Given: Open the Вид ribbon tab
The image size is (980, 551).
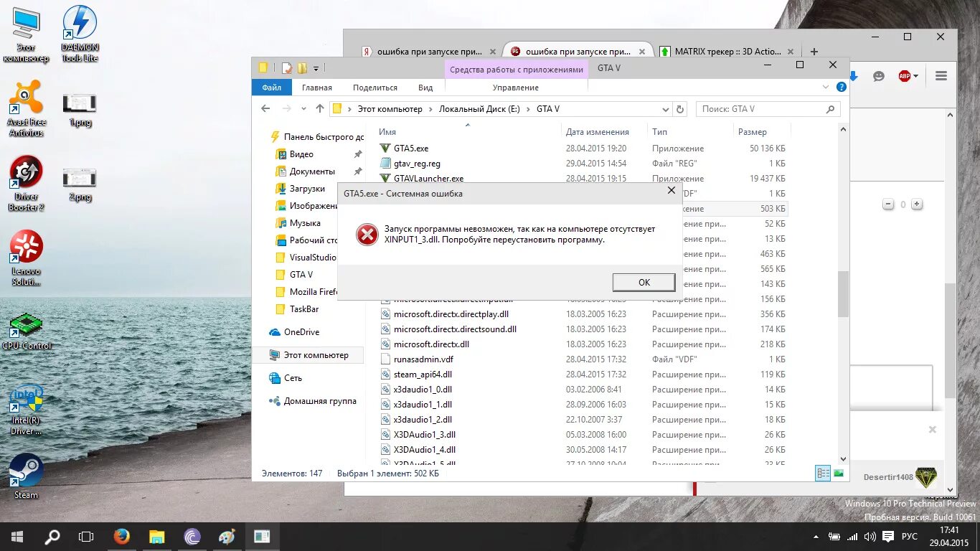Looking at the screenshot, I should coord(425,88).
